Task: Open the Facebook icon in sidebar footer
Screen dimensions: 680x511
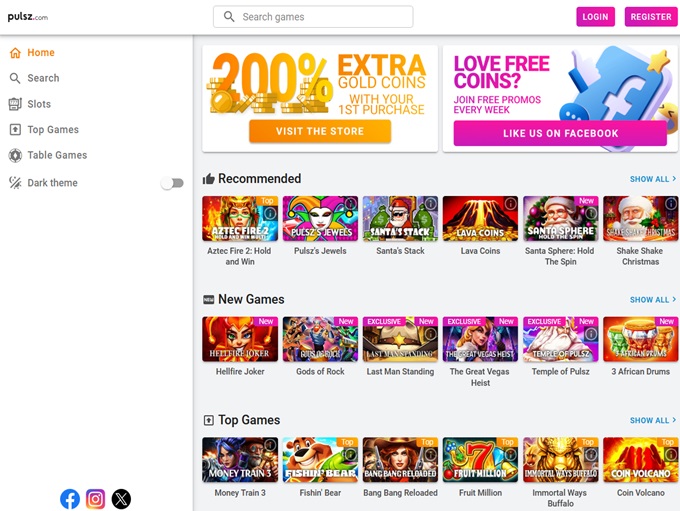Action: [x=70, y=499]
